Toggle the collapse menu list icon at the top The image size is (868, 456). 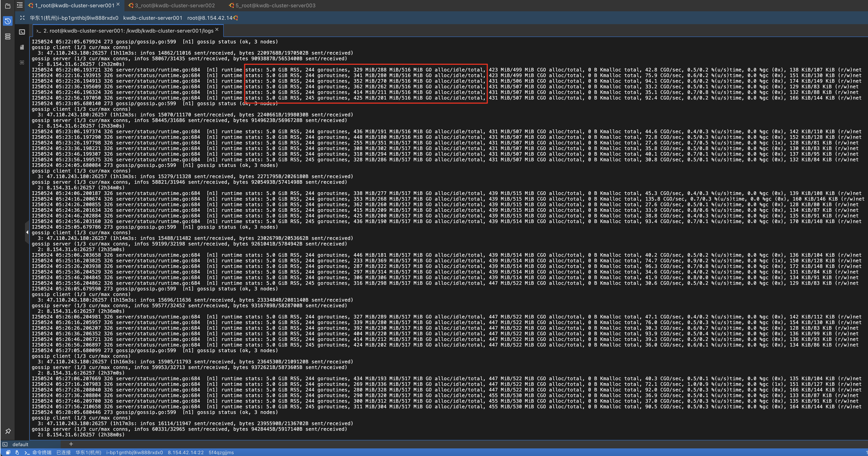tap(20, 5)
